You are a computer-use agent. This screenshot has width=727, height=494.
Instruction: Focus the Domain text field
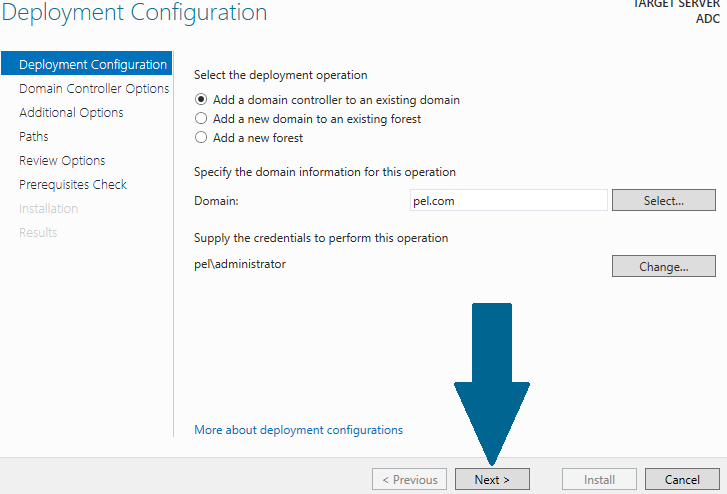point(509,200)
